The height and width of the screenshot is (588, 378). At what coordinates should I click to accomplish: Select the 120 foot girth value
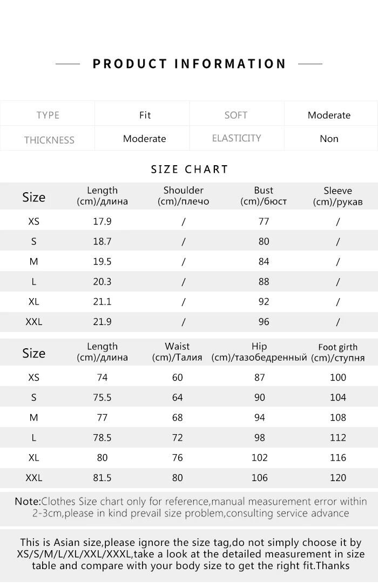pyautogui.click(x=337, y=477)
